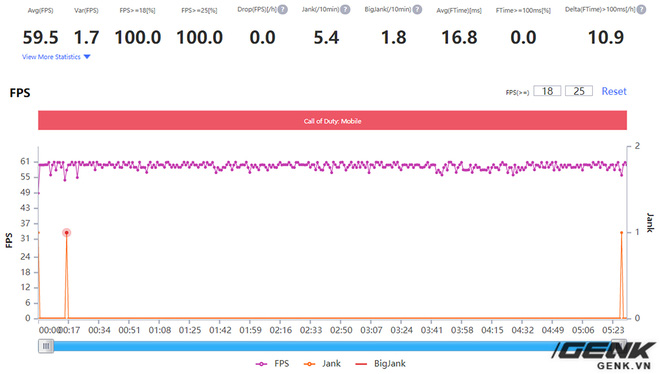Image resolution: width=660 pixels, height=374 pixels.
Task: Click the Avg(FTime) value 16.8
Action: [459, 37]
